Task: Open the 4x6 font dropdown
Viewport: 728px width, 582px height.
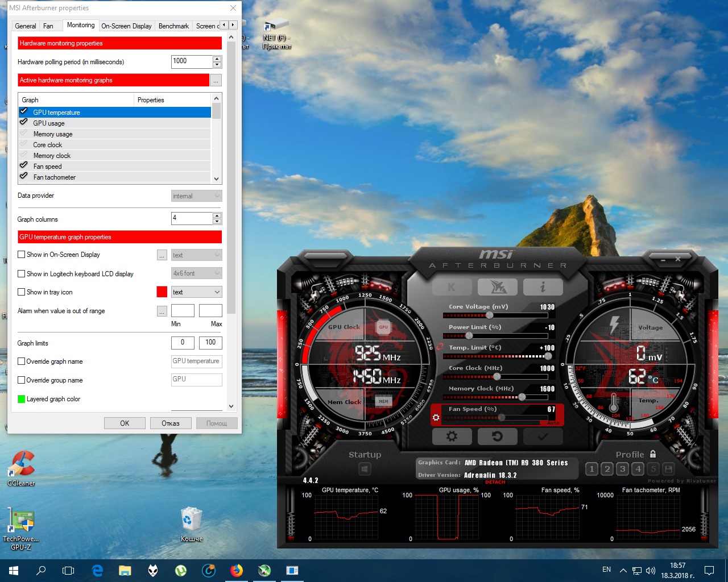Action: pos(196,273)
